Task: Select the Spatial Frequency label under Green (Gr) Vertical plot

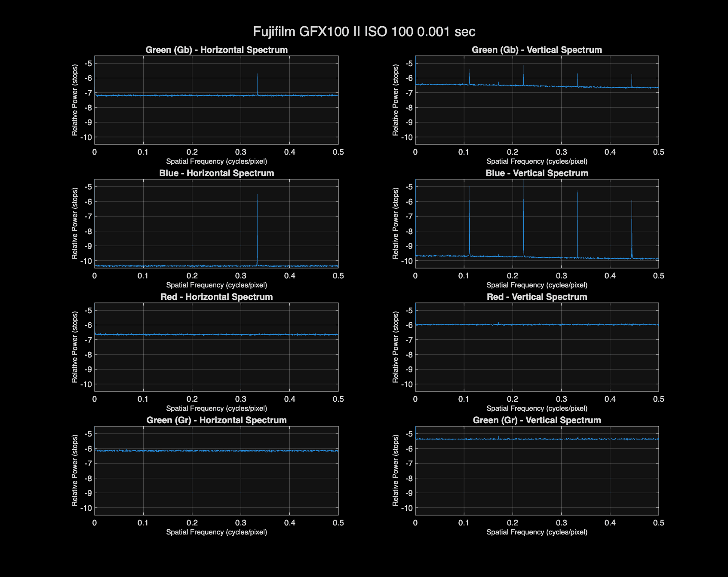Action: 537,532
